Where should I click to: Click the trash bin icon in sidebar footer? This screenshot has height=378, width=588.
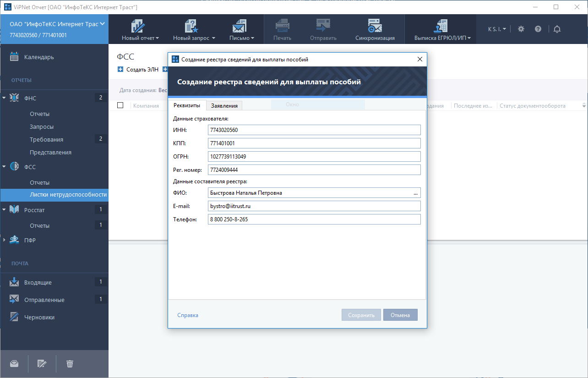[70, 364]
